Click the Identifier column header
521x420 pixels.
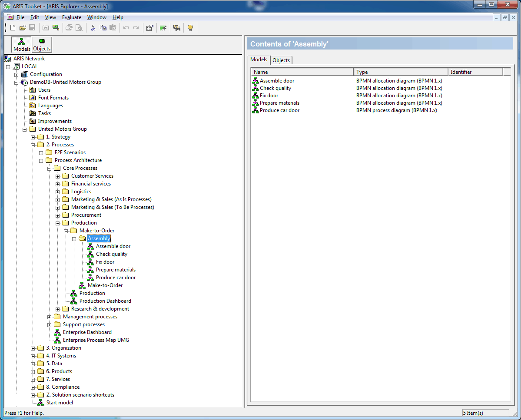(475, 72)
